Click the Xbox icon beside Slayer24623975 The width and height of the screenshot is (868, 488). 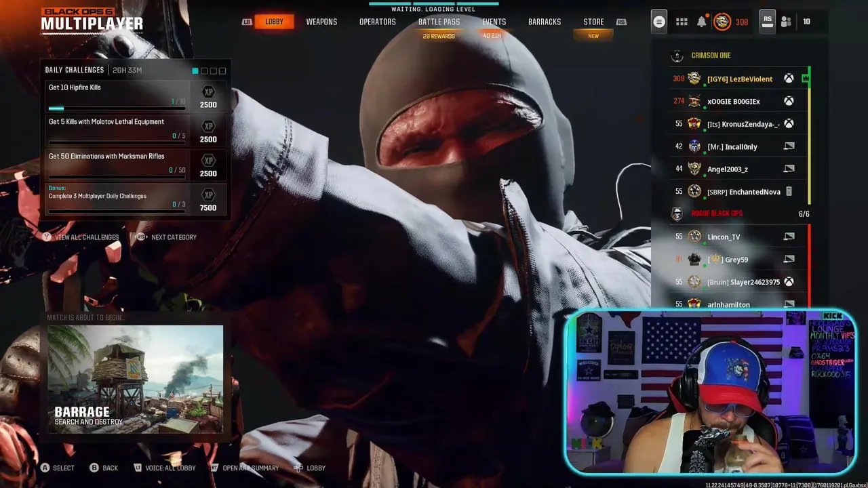789,281
